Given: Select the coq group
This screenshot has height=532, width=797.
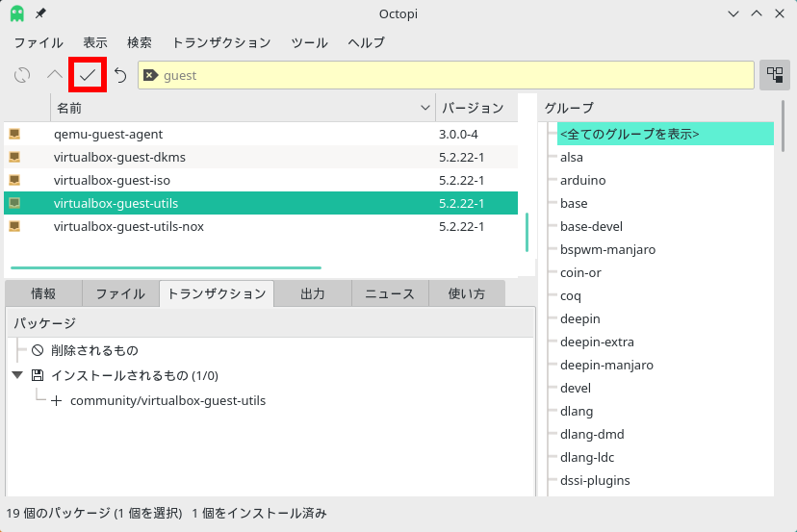Looking at the screenshot, I should point(570,295).
